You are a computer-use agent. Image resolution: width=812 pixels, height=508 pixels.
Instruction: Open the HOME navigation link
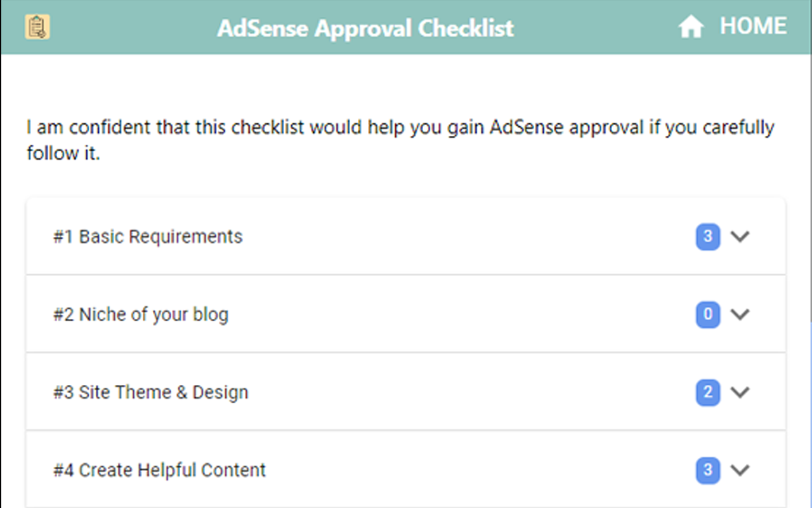tap(753, 26)
